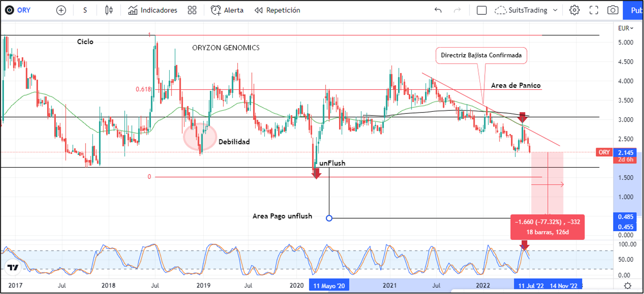Select the layout square icon
Screen dimensions: 644x294
click(482, 10)
